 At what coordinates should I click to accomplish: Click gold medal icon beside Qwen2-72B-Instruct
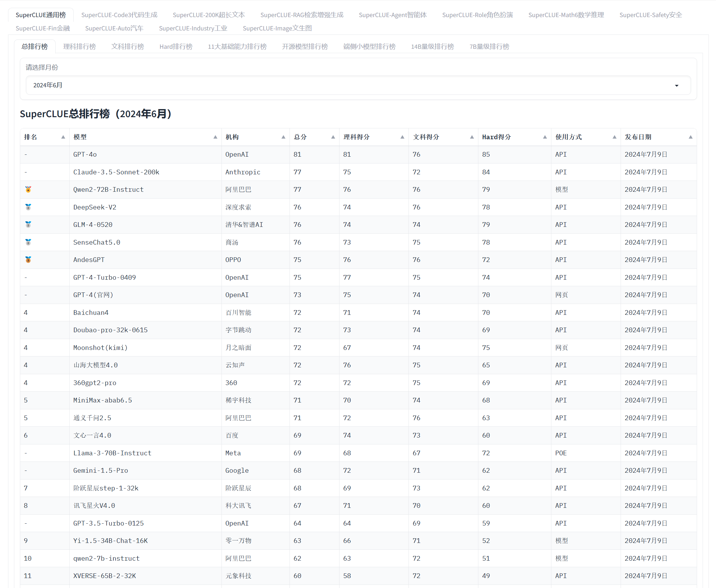28,189
